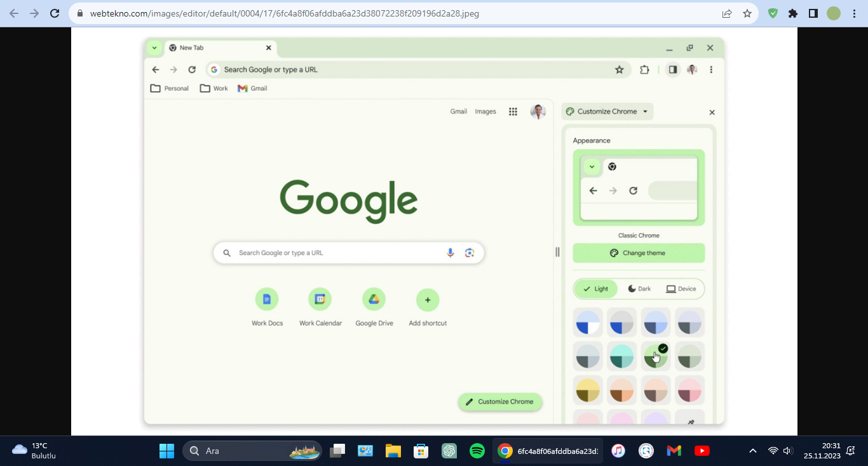Close the Customize Chrome side panel
868x466 pixels.
coord(712,112)
